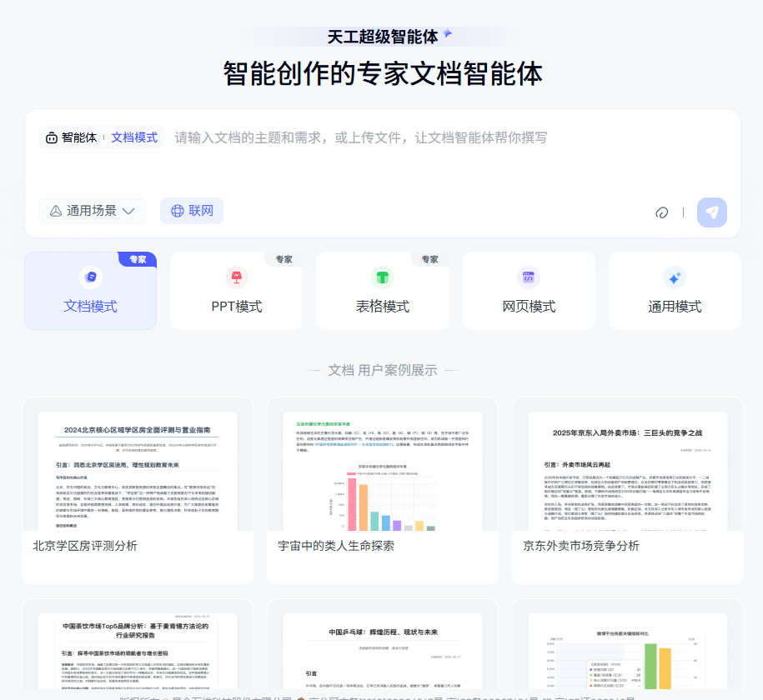Click the 智能体 label in input box
The image size is (763, 700).
pyautogui.click(x=79, y=137)
